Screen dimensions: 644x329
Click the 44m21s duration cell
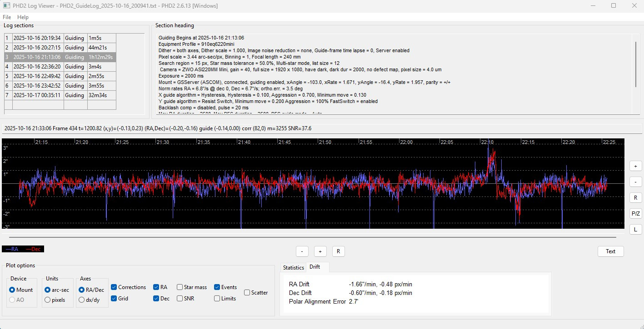[102, 48]
